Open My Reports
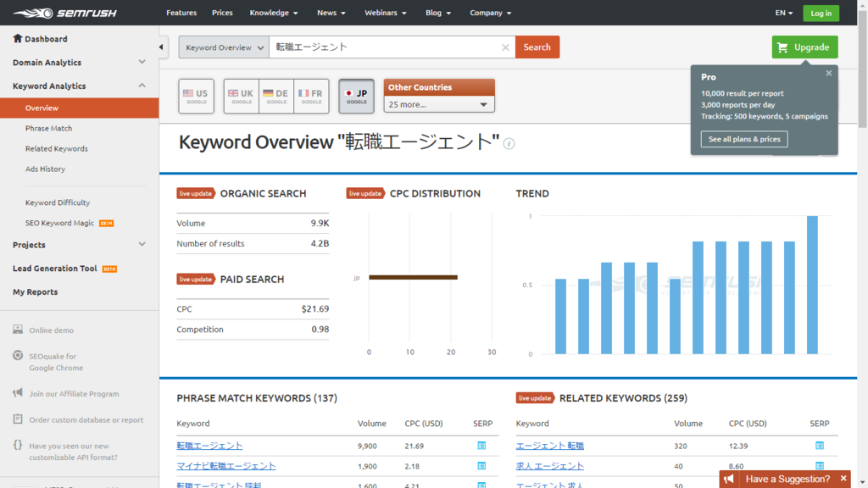 coord(36,292)
